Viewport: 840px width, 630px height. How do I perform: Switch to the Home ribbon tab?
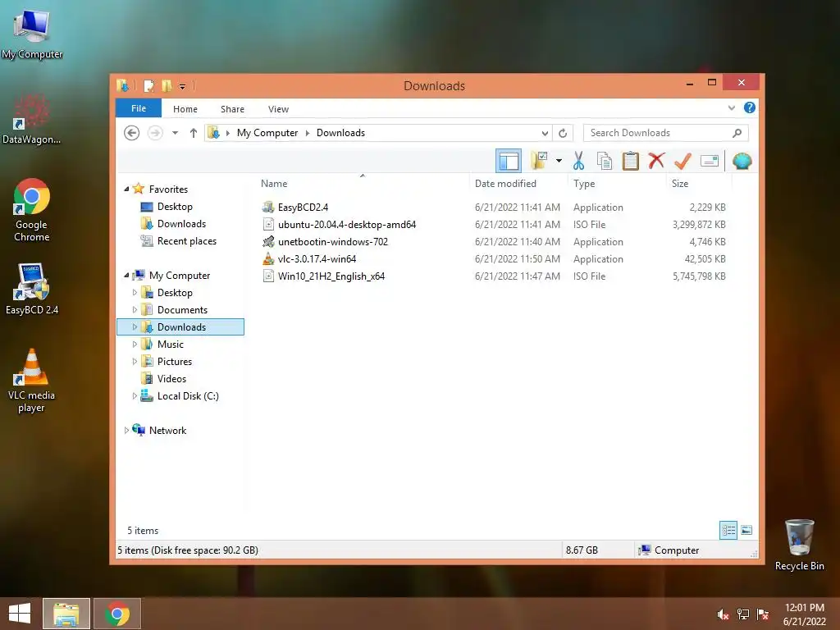(x=185, y=109)
